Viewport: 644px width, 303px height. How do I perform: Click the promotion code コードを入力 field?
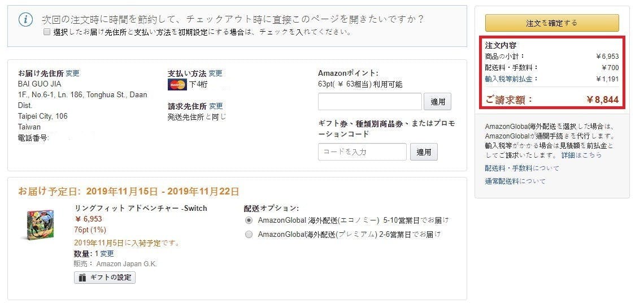(362, 151)
